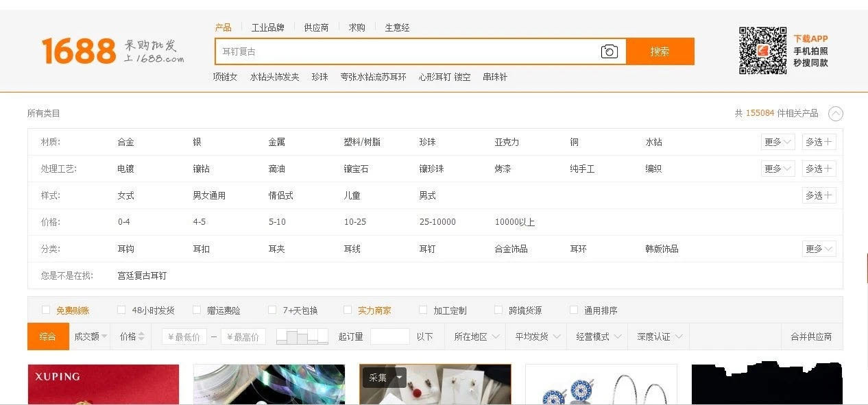Image resolution: width=868 pixels, height=405 pixels.
Task: Click the 下载APP text link
Action: click(x=810, y=39)
